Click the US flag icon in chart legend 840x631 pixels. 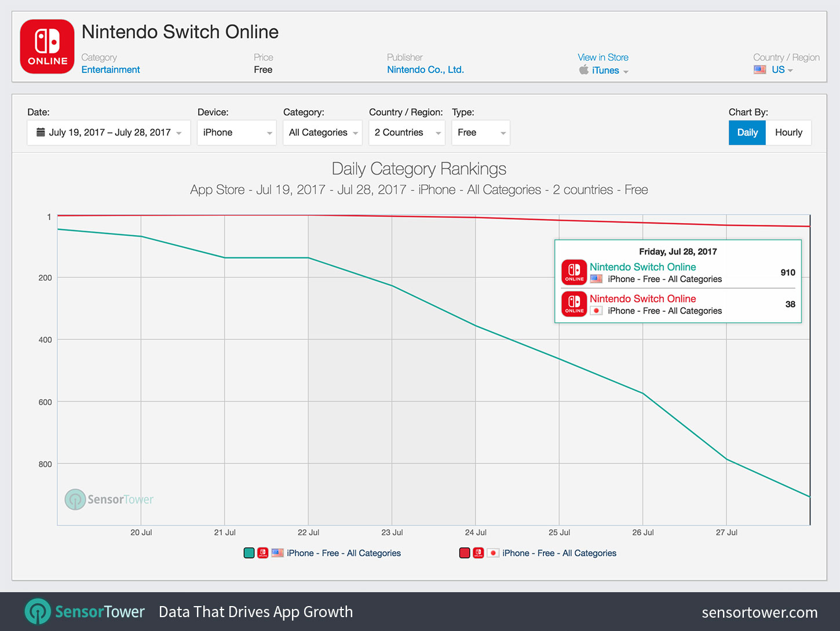[277, 553]
